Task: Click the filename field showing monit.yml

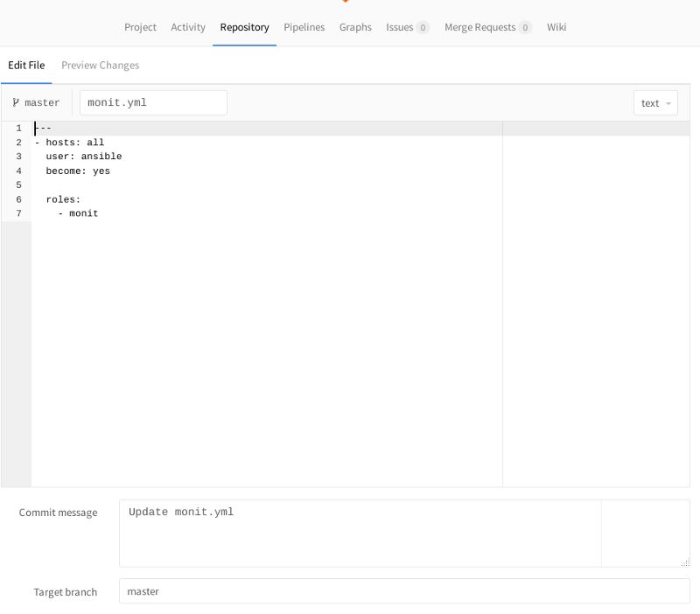Action: [153, 102]
